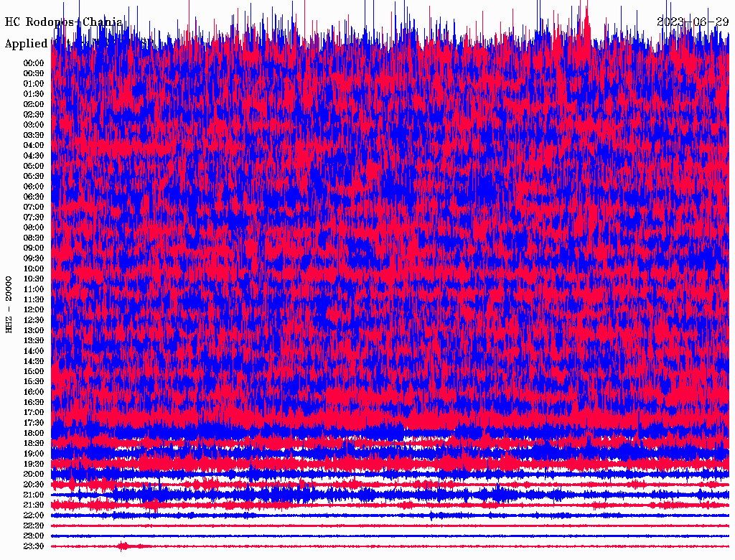This screenshot has width=735, height=560.
Task: Select the 11:30 time label
Action: tap(34, 299)
